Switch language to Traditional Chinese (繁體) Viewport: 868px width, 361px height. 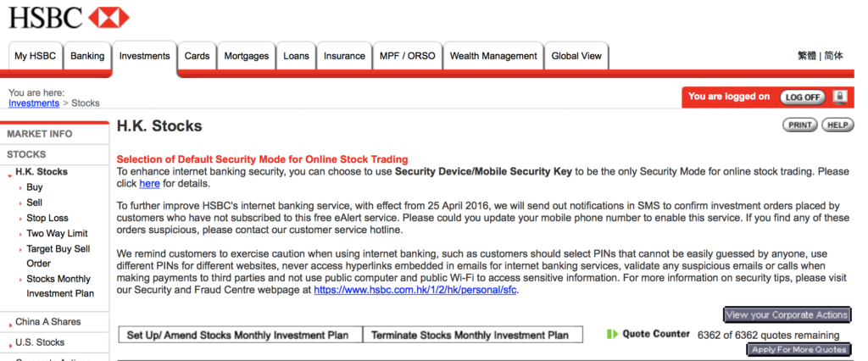[x=806, y=56]
